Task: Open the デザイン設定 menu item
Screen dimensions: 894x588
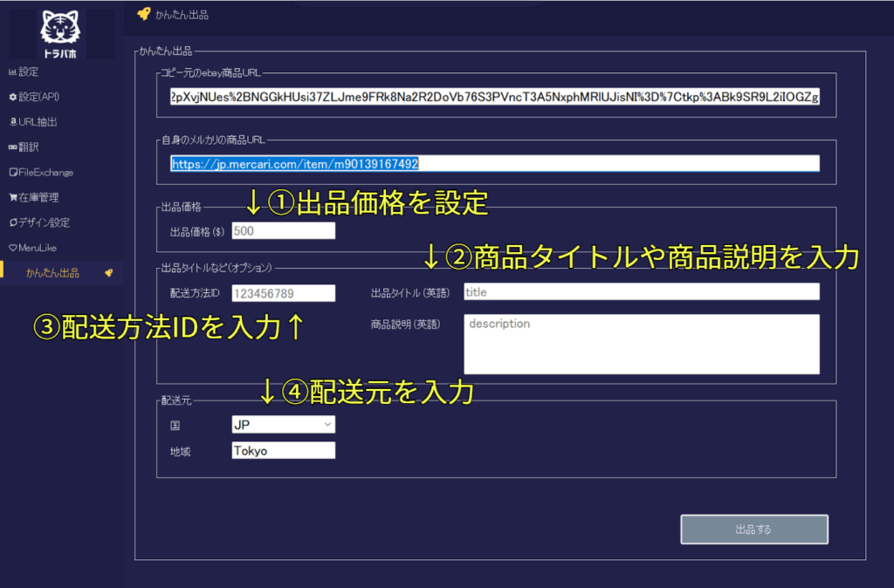Action: point(44,223)
